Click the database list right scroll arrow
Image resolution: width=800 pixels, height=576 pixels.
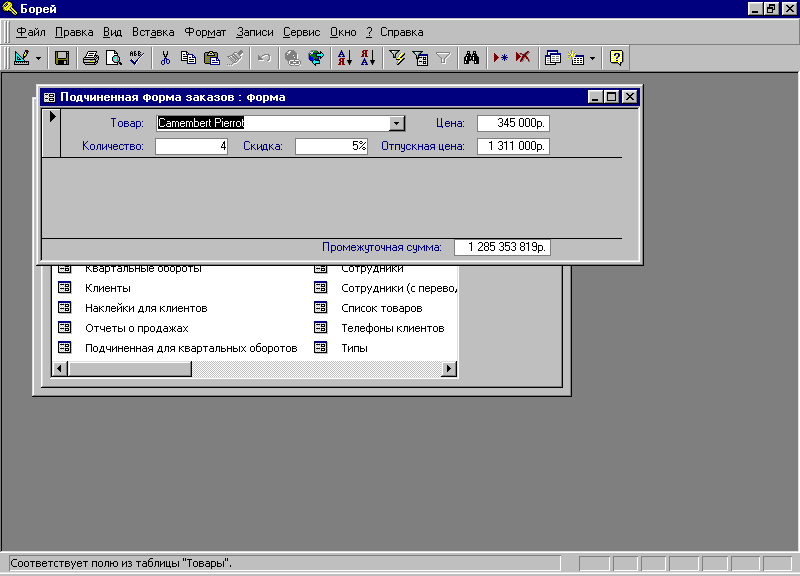pyautogui.click(x=448, y=368)
